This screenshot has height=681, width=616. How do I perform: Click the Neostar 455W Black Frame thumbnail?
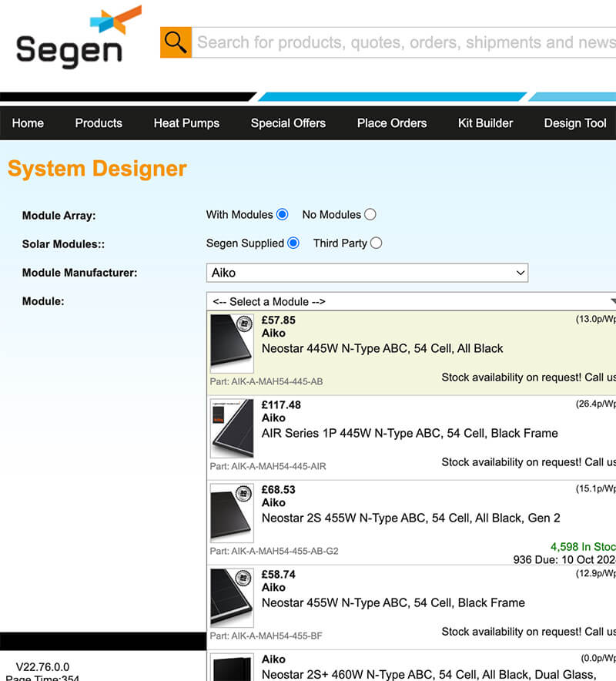click(x=232, y=598)
